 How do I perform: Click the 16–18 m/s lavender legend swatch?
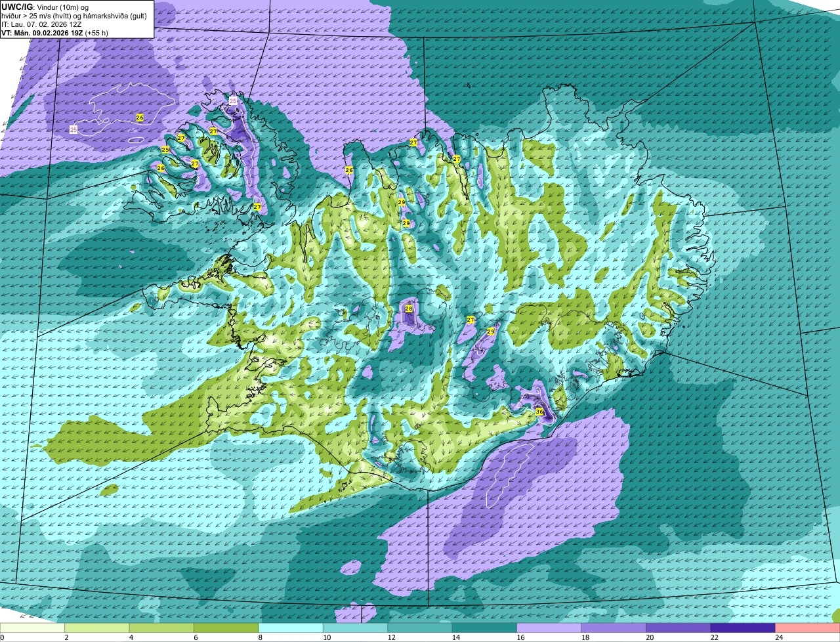[x=549, y=628]
